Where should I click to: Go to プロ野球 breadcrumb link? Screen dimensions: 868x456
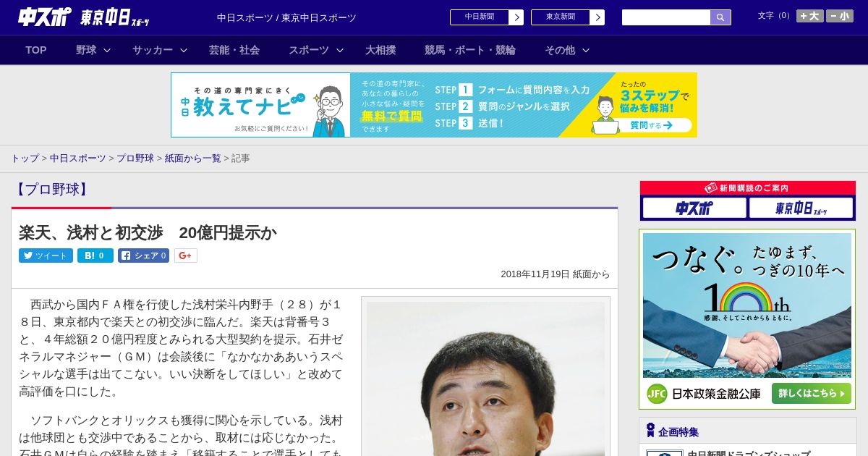(135, 158)
